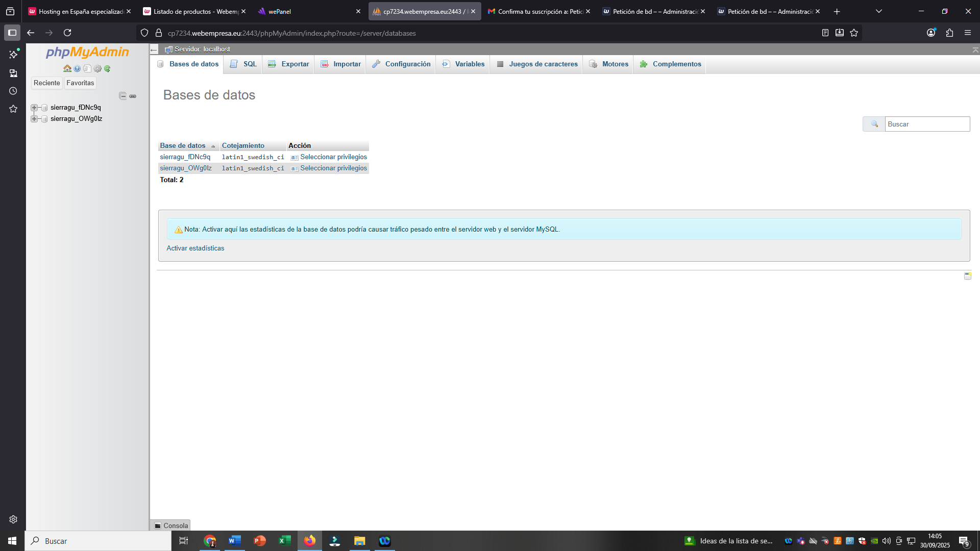980x551 pixels.
Task: Open Excel from the Windows taskbar
Action: [284, 541]
